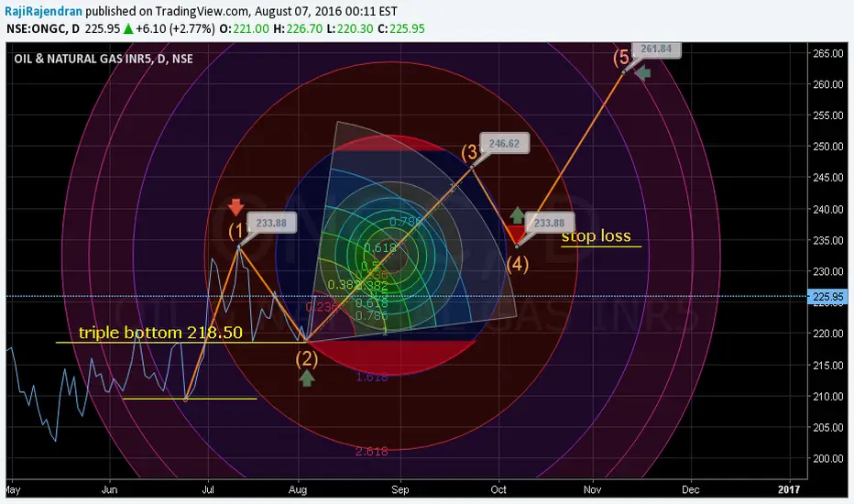
Task: Click the wave (1) label
Action: (x=237, y=231)
